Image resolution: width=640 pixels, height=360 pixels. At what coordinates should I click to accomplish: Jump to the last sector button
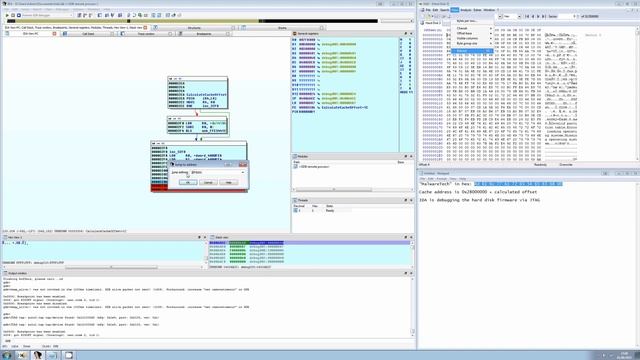click(544, 16)
